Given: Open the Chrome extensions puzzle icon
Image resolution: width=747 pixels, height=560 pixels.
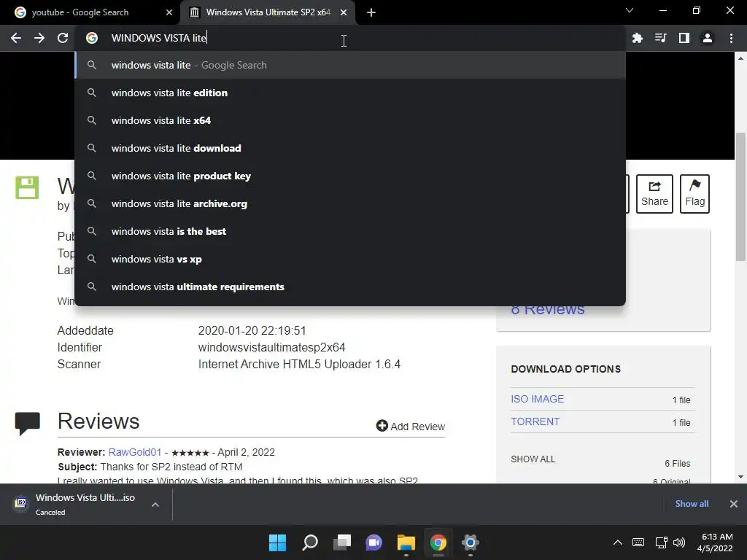Looking at the screenshot, I should tap(637, 38).
